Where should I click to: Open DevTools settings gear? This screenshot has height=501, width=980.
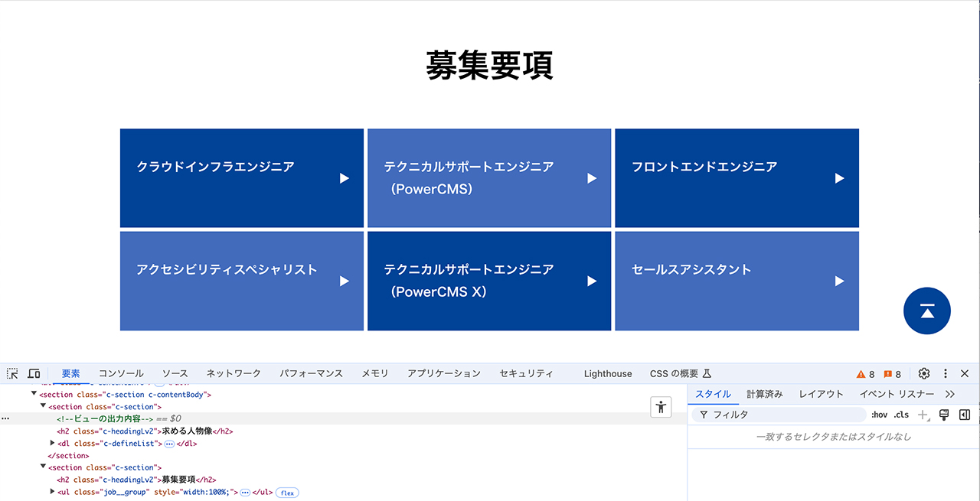pos(924,373)
